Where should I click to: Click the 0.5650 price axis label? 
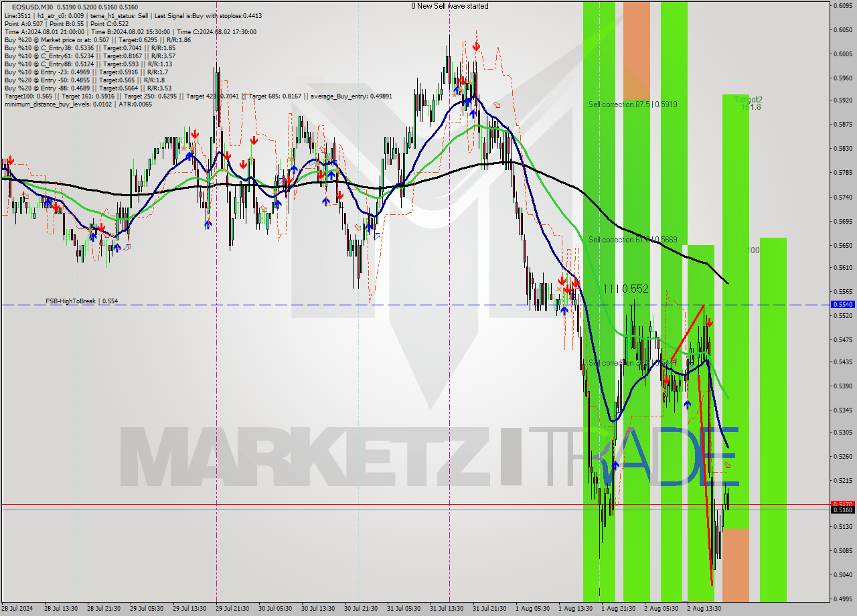[843, 245]
